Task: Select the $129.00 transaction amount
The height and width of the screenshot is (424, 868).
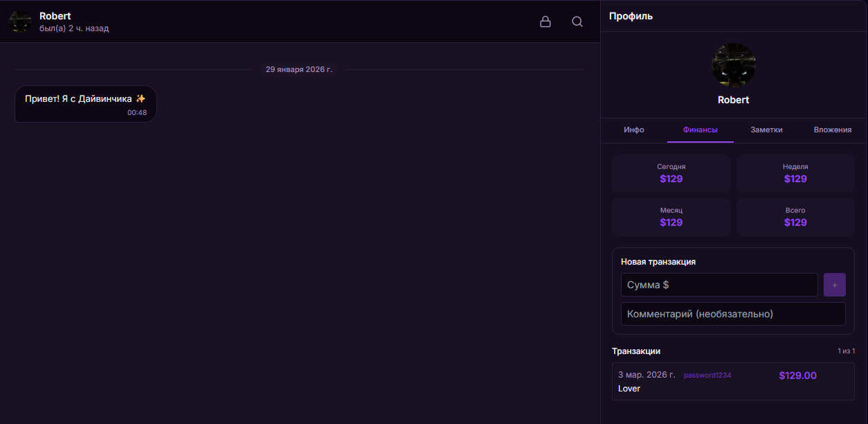Action: coord(797,376)
